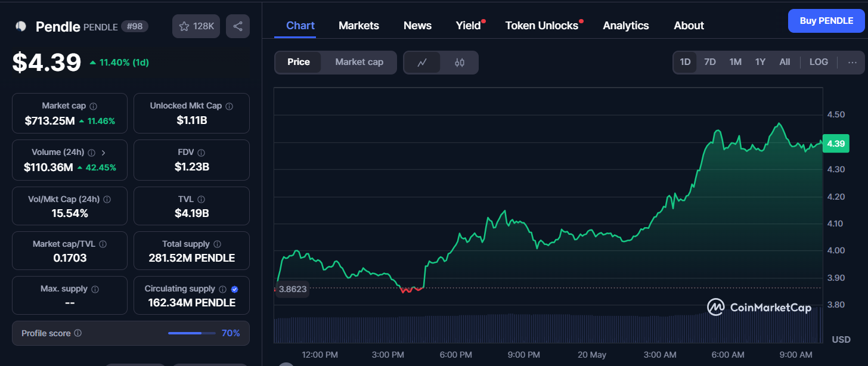
Task: Click the Buy PENDLE button
Action: pyautogui.click(x=826, y=21)
